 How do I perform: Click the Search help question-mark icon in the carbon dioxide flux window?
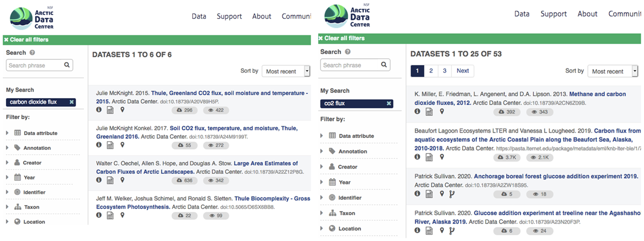point(32,53)
